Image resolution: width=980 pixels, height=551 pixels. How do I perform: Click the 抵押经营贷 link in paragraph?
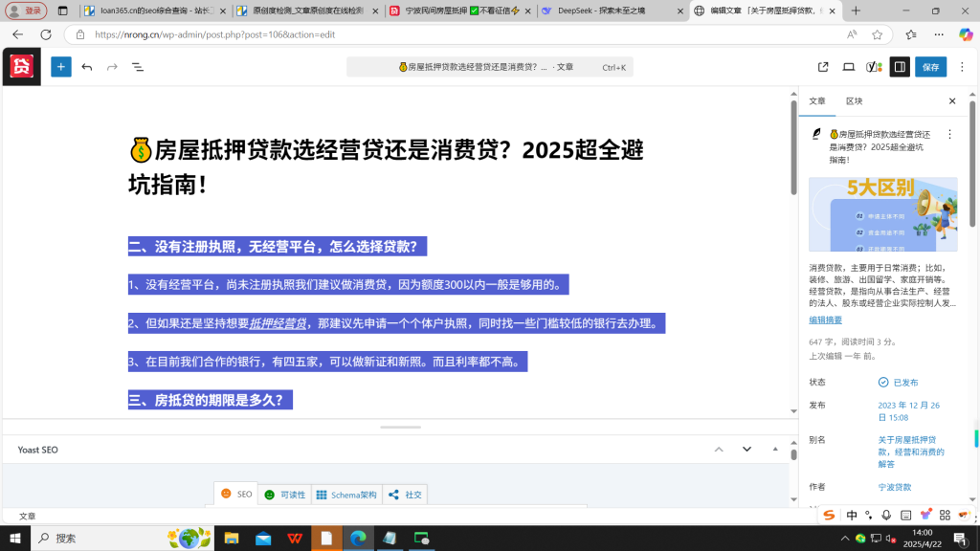pyautogui.click(x=278, y=323)
